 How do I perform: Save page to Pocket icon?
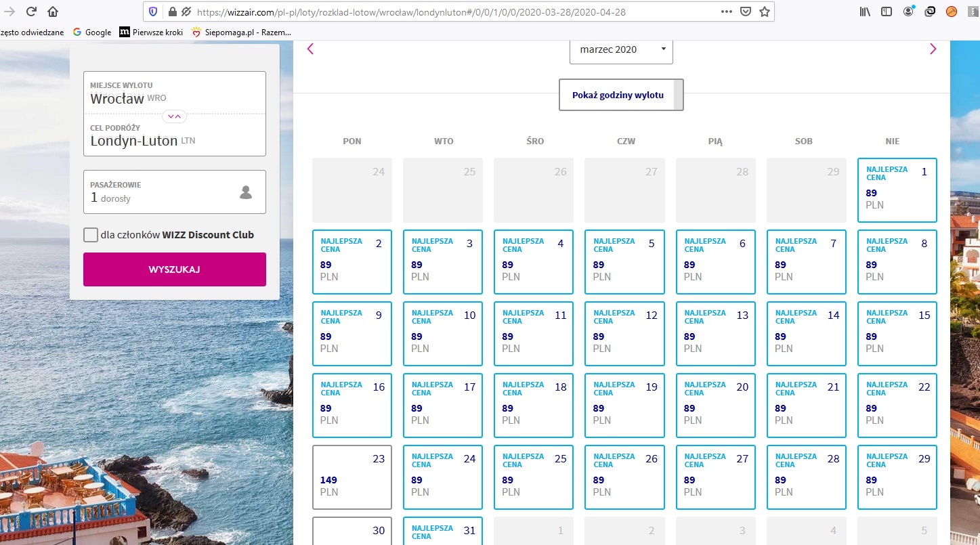click(x=746, y=12)
